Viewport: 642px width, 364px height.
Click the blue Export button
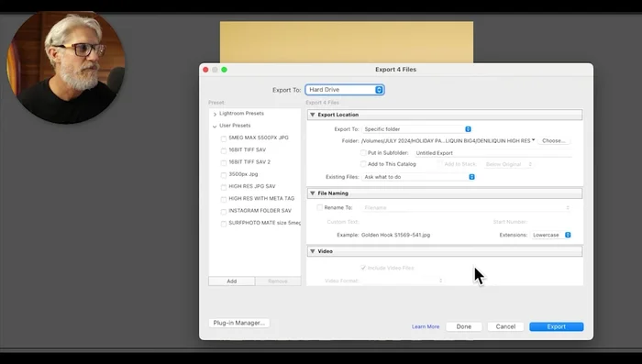(x=557, y=326)
